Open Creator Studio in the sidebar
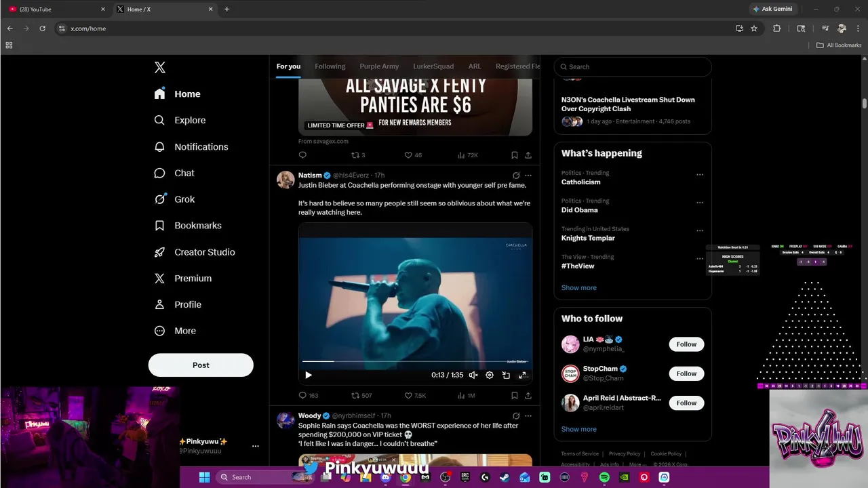This screenshot has width=868, height=488. coord(195,252)
